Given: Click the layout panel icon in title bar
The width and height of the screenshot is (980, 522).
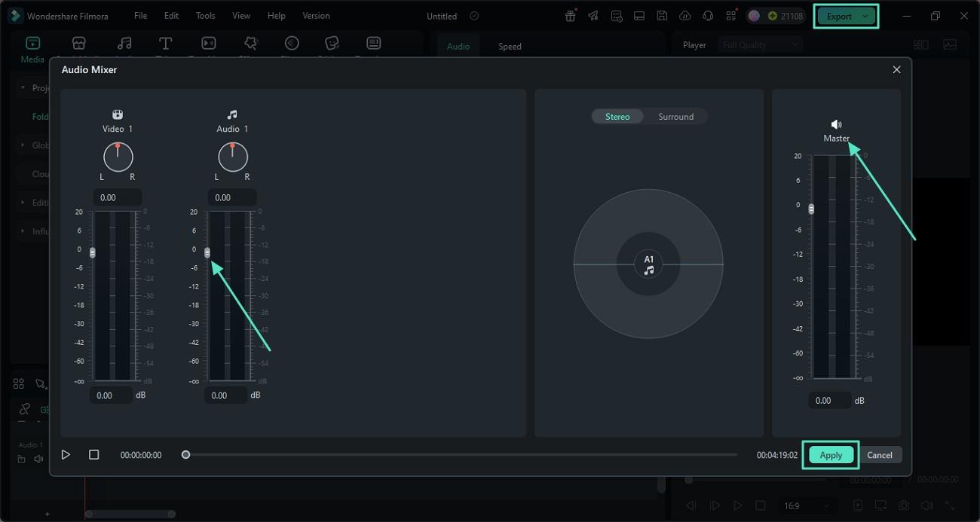Looking at the screenshot, I should [639, 16].
